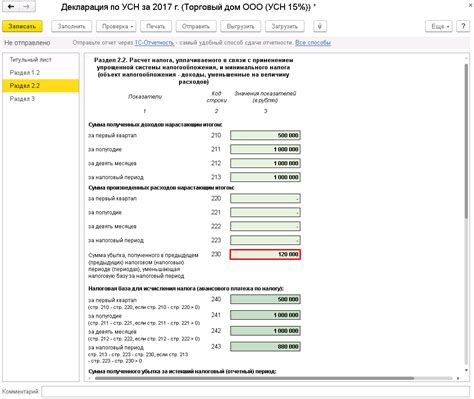Open help with the question mark button
Viewport: 474px width, 399px height.
(x=463, y=26)
